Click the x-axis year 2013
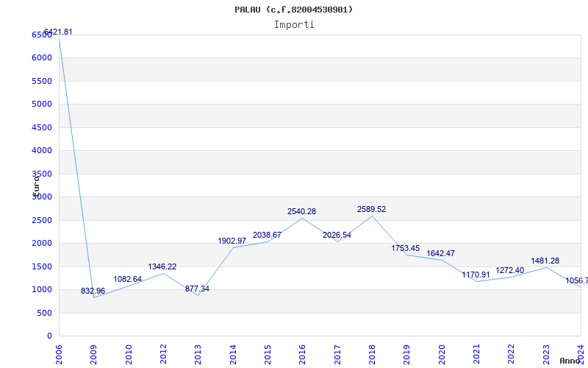588x368 pixels. [198, 355]
